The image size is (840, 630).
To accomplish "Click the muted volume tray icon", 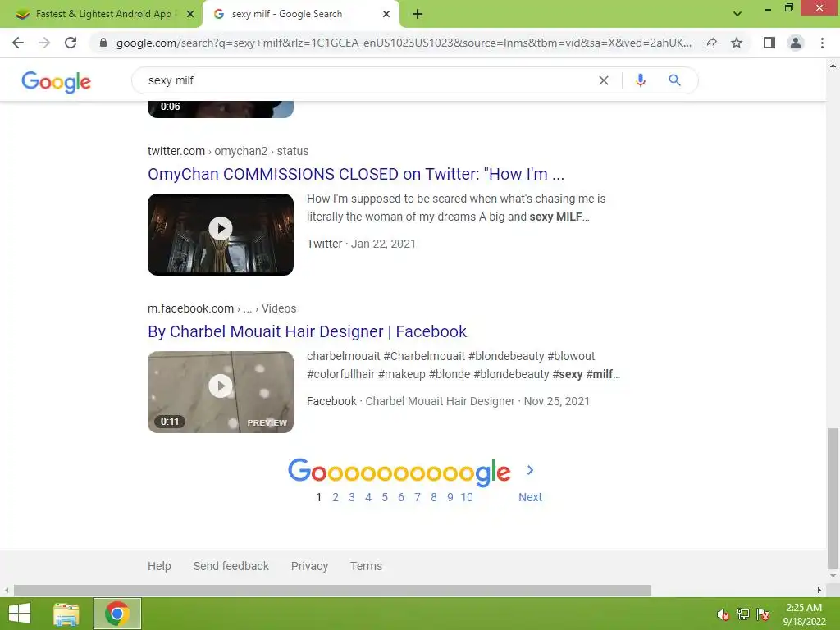I will coord(724,614).
